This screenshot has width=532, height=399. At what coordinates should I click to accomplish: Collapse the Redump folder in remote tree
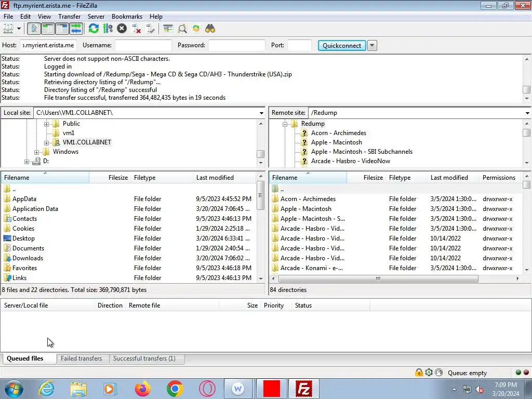click(285, 124)
